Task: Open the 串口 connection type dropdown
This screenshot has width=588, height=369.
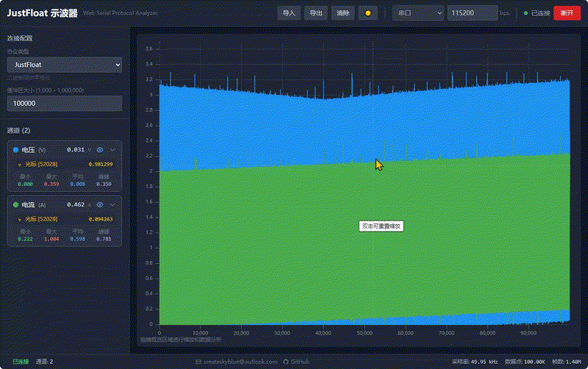Action: click(x=417, y=13)
